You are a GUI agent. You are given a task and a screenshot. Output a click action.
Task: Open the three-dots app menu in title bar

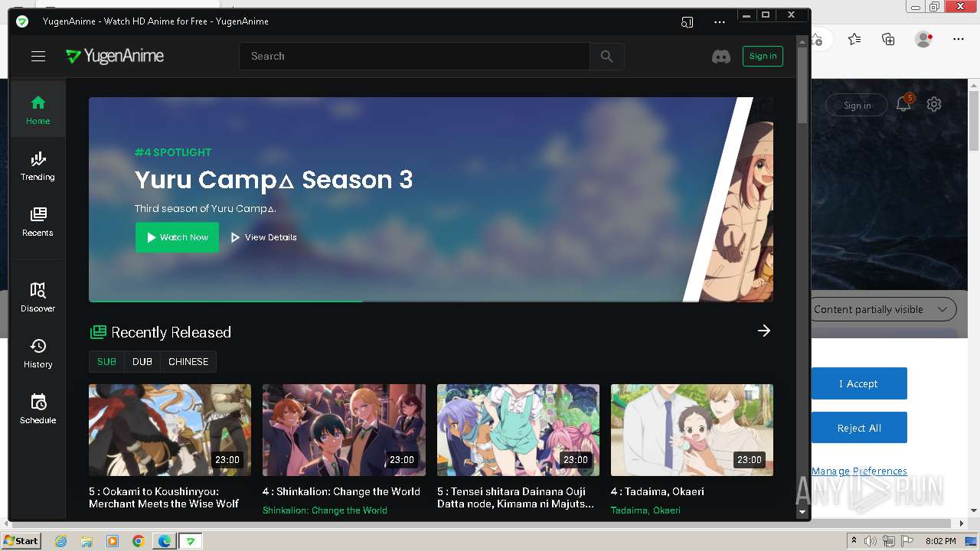pos(719,21)
